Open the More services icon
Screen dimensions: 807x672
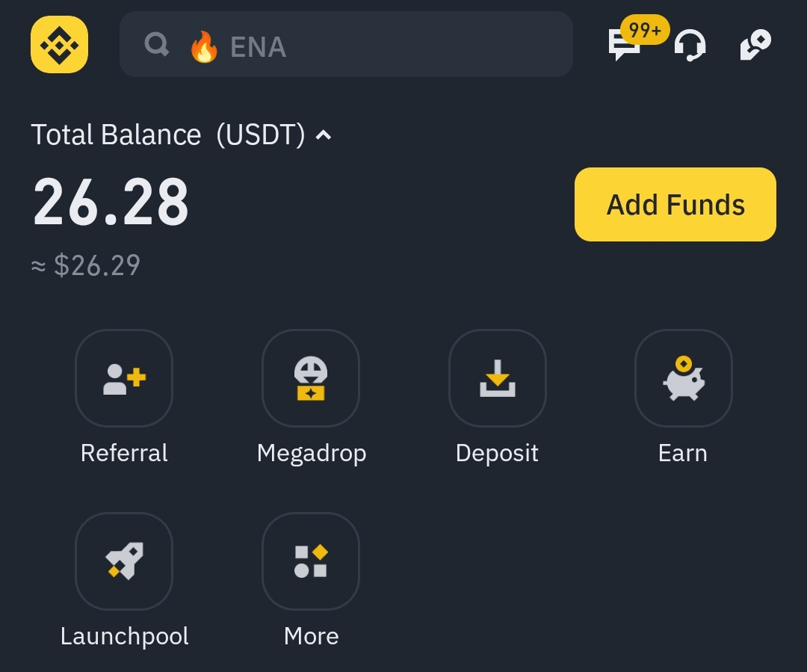(x=311, y=561)
